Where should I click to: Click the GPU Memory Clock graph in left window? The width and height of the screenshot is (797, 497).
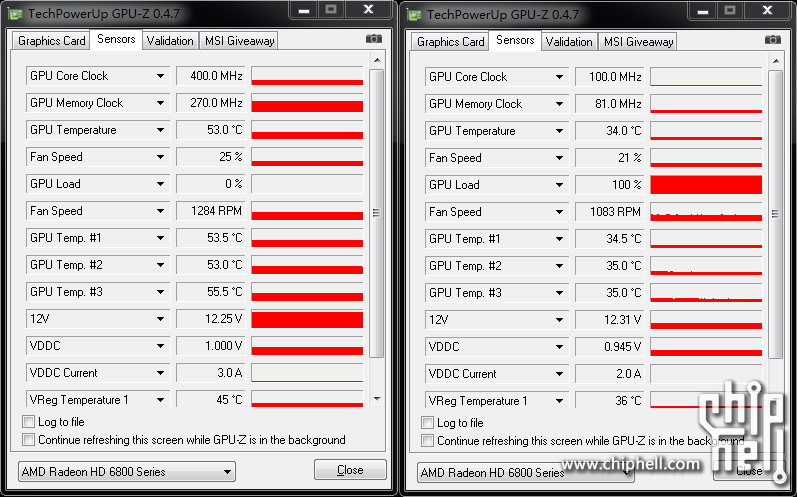307,103
